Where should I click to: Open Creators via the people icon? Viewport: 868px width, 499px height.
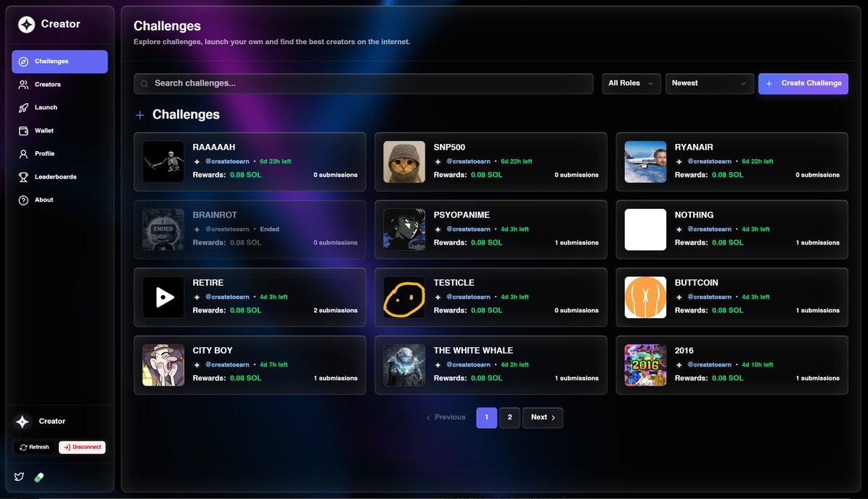click(22, 85)
